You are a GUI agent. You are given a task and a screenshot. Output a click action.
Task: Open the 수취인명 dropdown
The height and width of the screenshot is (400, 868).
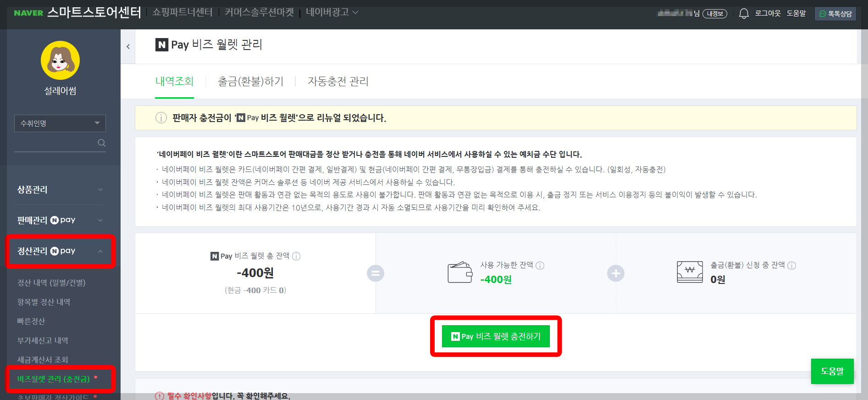tap(60, 123)
